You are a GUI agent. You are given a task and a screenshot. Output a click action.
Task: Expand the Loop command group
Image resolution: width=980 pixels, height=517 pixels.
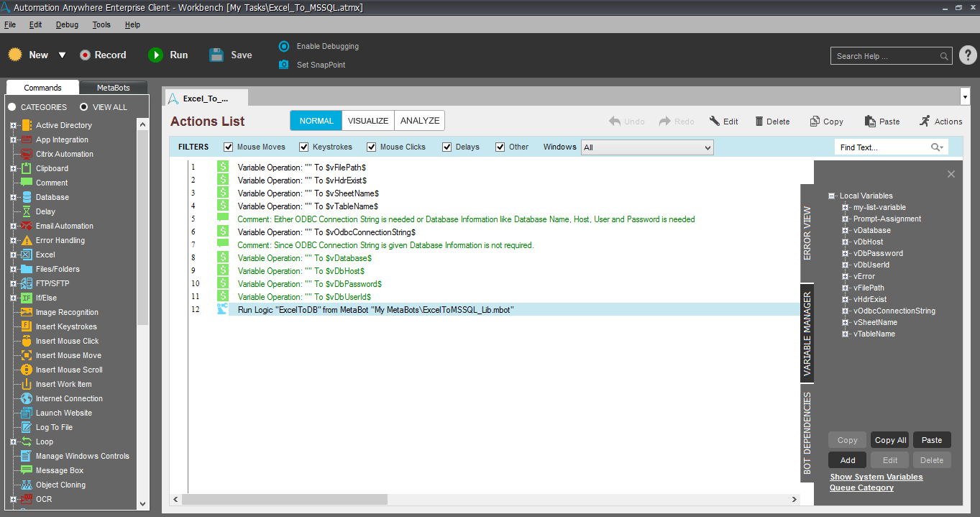coord(13,441)
